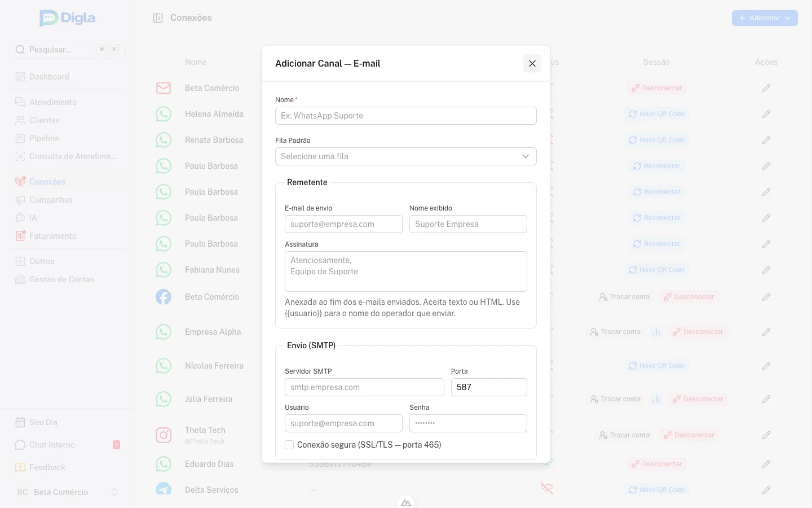
Task: Click Novo QR Code for Delta Serviços
Action: 656,490
